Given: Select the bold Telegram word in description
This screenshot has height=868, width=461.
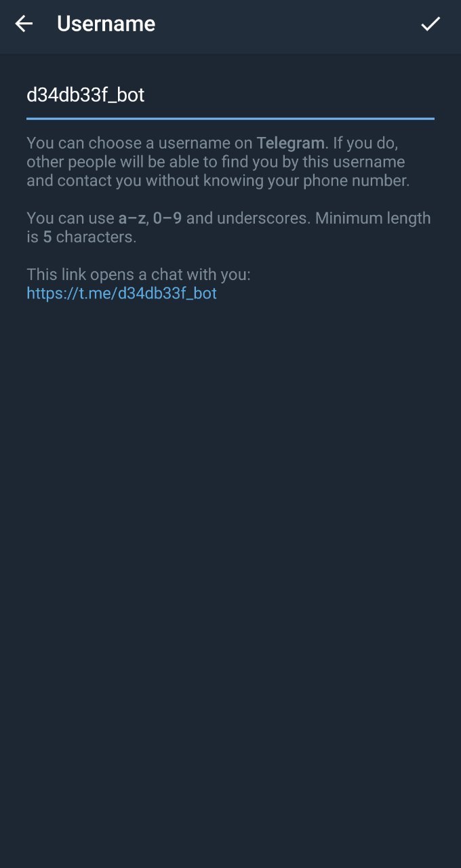Looking at the screenshot, I should [x=290, y=143].
